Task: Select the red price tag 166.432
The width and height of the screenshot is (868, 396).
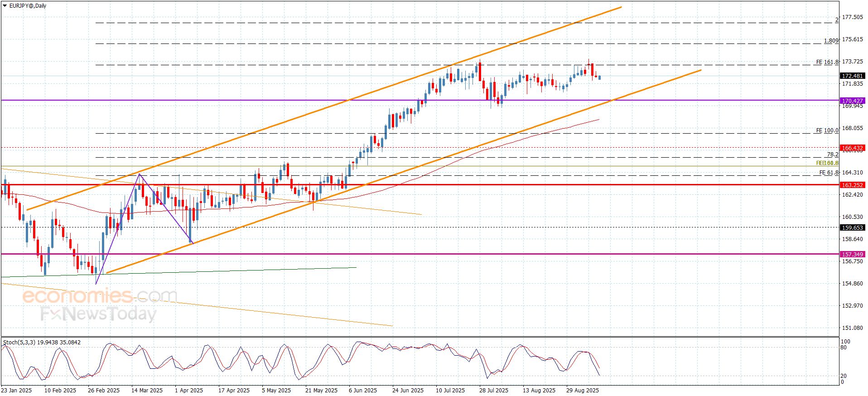Action: tap(852, 148)
